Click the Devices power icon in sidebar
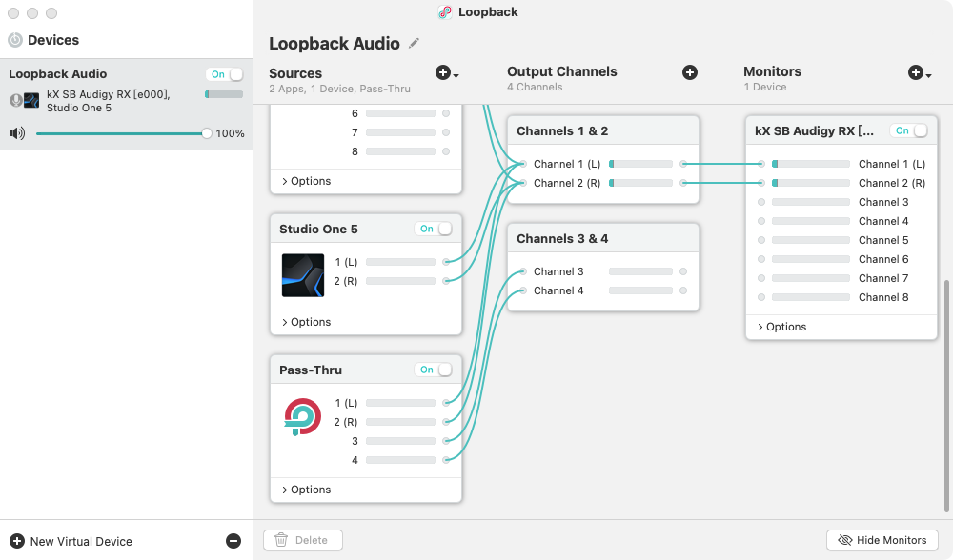Viewport: 953px width, 560px height. pyautogui.click(x=15, y=40)
